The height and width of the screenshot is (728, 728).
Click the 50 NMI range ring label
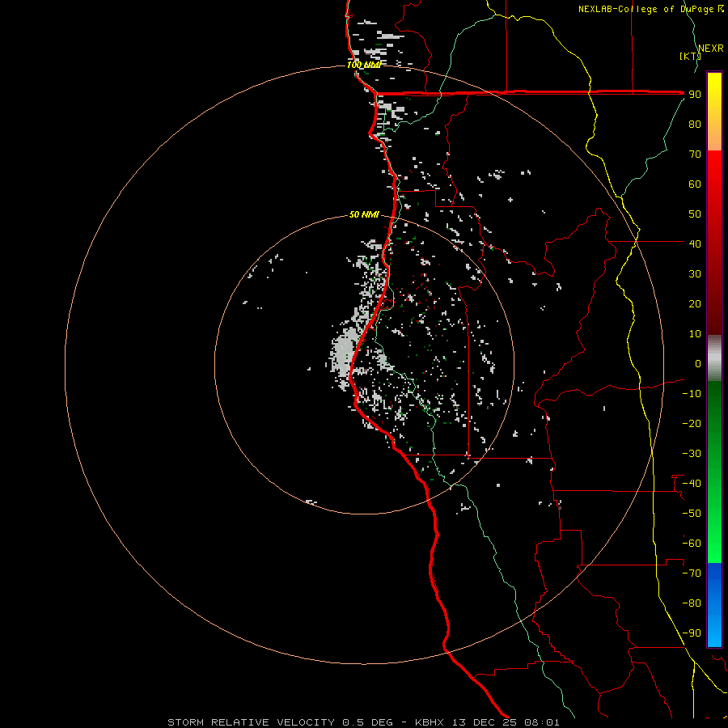tap(364, 214)
